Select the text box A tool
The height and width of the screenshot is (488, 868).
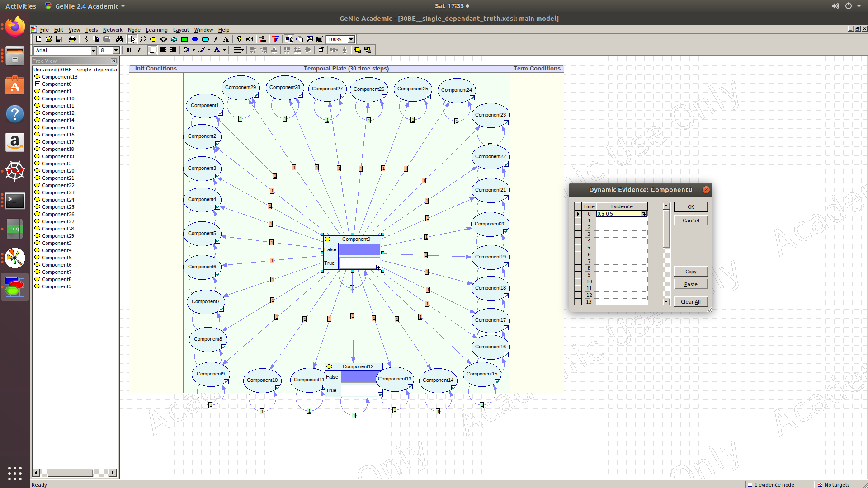[226, 39]
